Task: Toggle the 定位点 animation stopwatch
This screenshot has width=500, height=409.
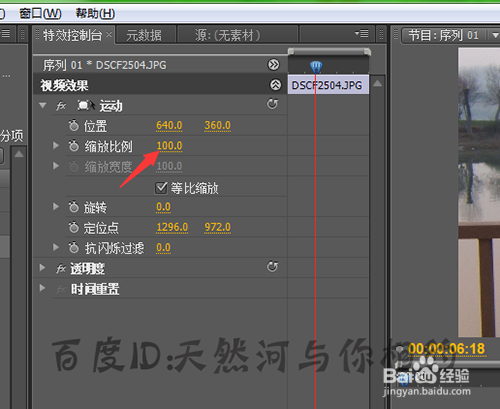Action: 74,228
